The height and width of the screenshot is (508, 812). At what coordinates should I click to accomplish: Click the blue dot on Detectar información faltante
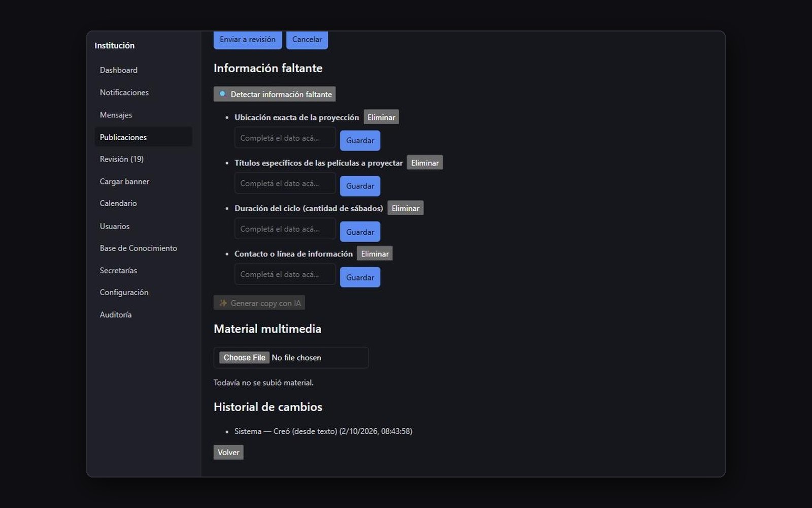coord(222,94)
